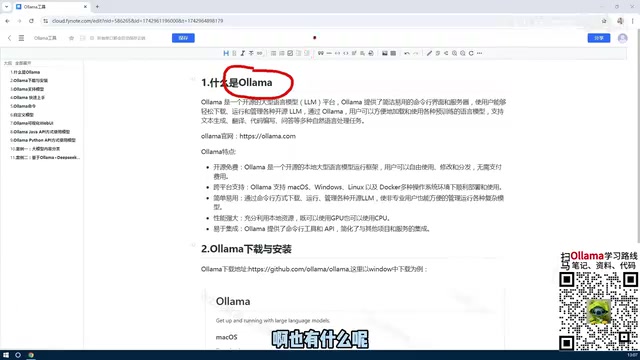Toggle the checkbox next to the save reminder text

pyautogui.click(x=92, y=38)
